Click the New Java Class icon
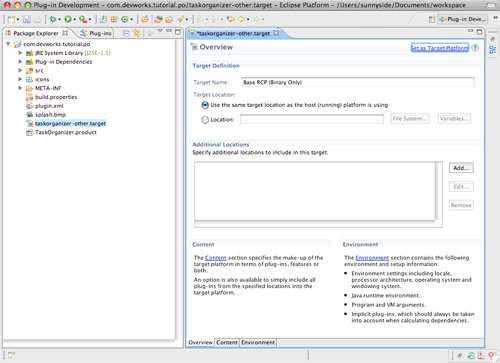500x363 pixels. point(125,19)
